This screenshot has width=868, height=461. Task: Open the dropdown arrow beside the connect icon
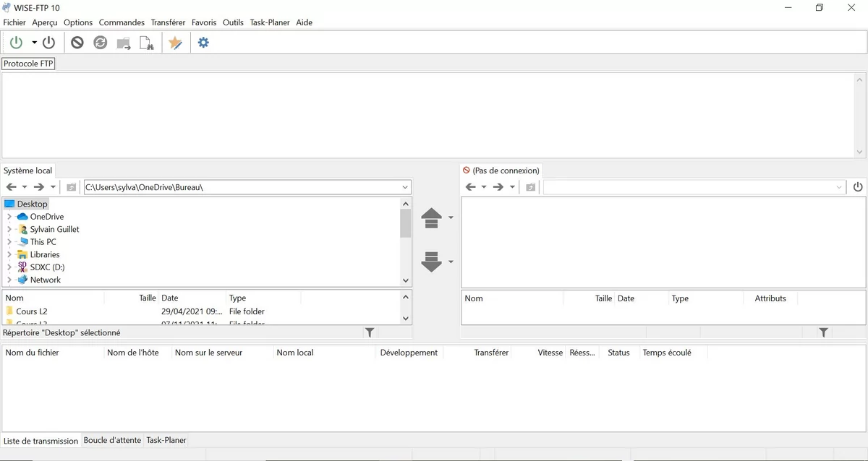pyautogui.click(x=34, y=43)
